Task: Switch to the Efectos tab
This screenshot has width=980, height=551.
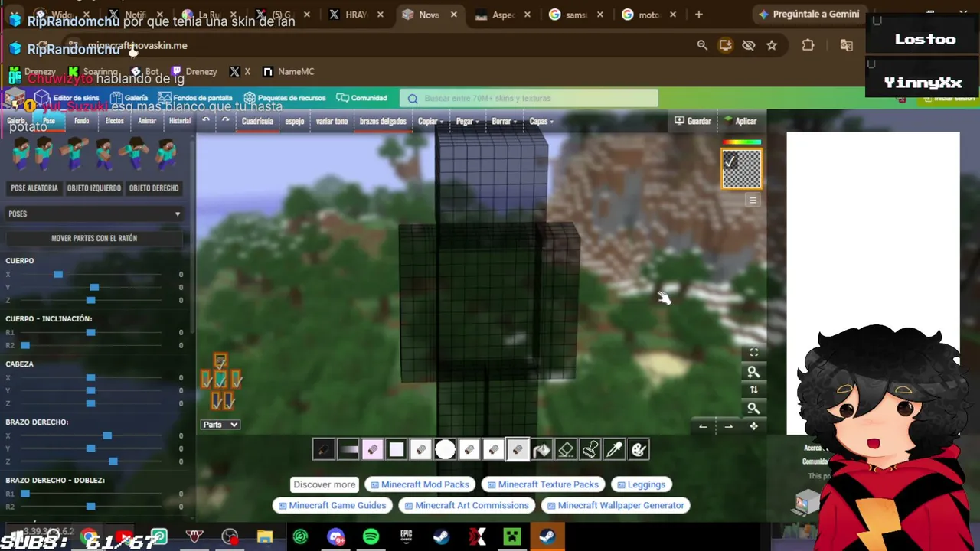Action: (x=114, y=121)
